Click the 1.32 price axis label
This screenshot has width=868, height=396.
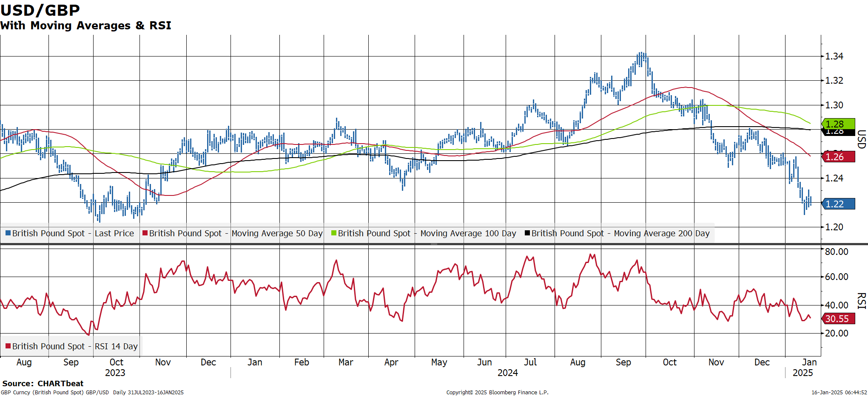point(834,80)
